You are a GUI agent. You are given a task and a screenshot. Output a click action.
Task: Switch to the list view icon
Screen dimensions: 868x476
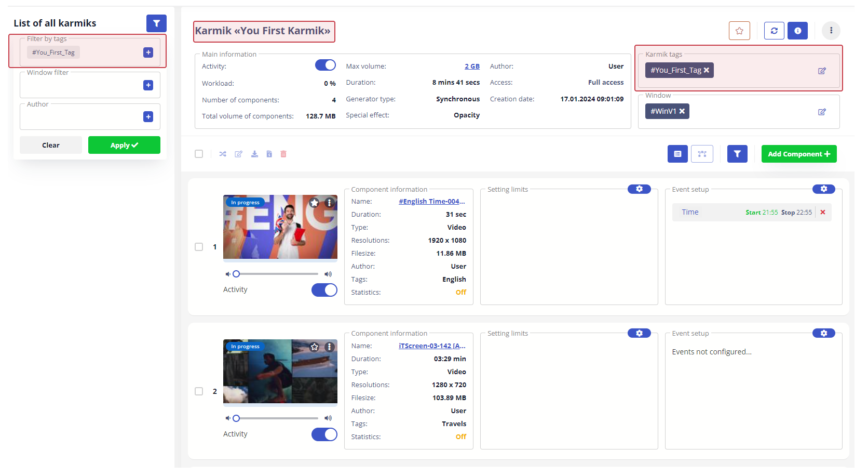(x=677, y=154)
